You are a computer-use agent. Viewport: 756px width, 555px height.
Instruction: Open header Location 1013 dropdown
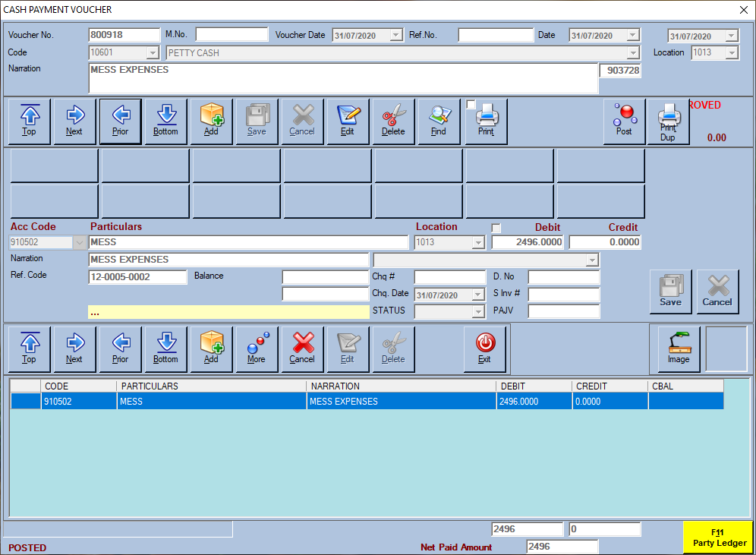tap(732, 52)
